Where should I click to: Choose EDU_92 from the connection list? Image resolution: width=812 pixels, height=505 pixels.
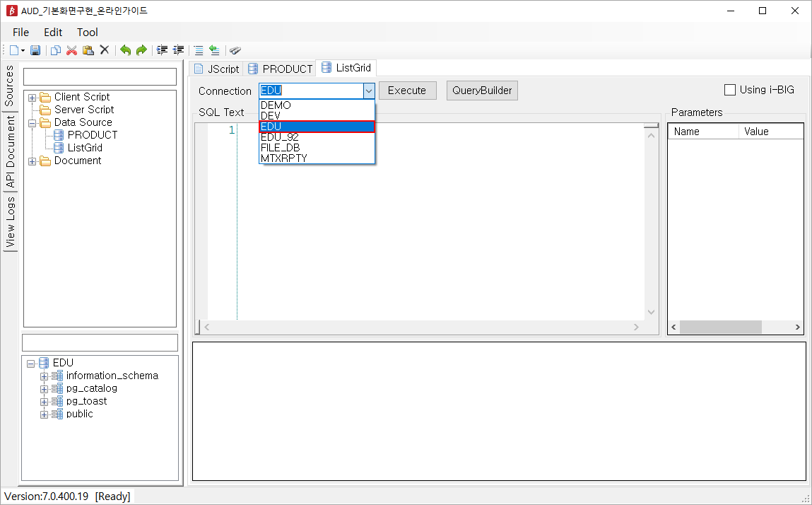click(x=317, y=137)
